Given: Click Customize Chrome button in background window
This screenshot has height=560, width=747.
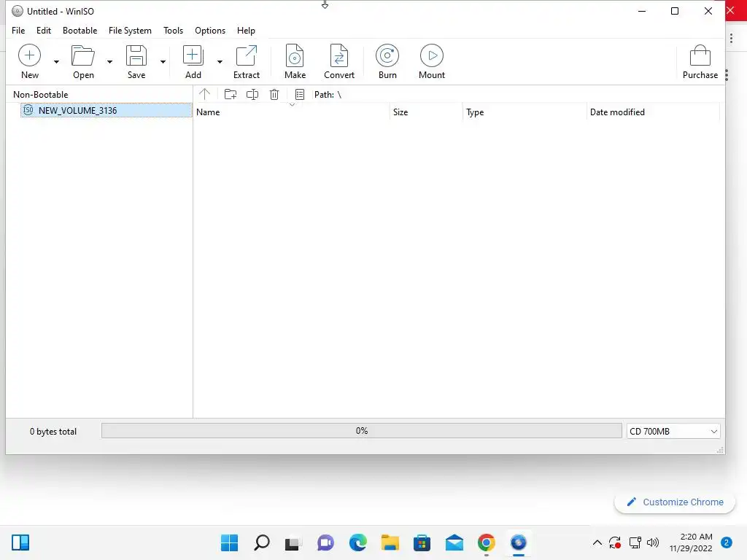Looking at the screenshot, I should 675,502.
